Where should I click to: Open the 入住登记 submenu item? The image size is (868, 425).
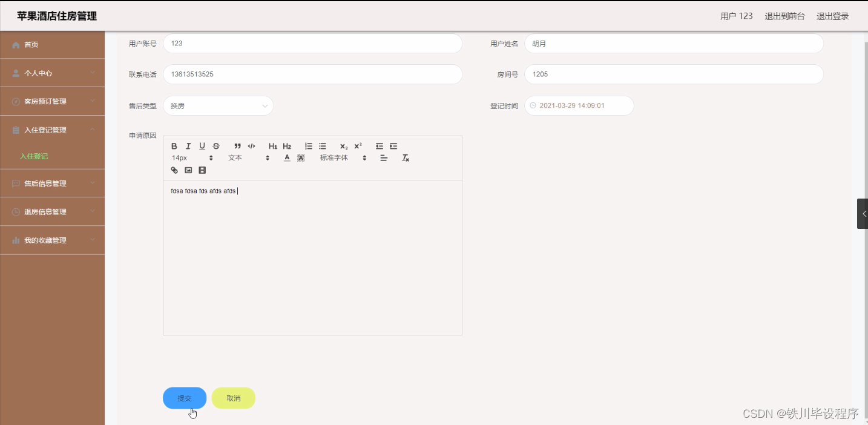[34, 156]
